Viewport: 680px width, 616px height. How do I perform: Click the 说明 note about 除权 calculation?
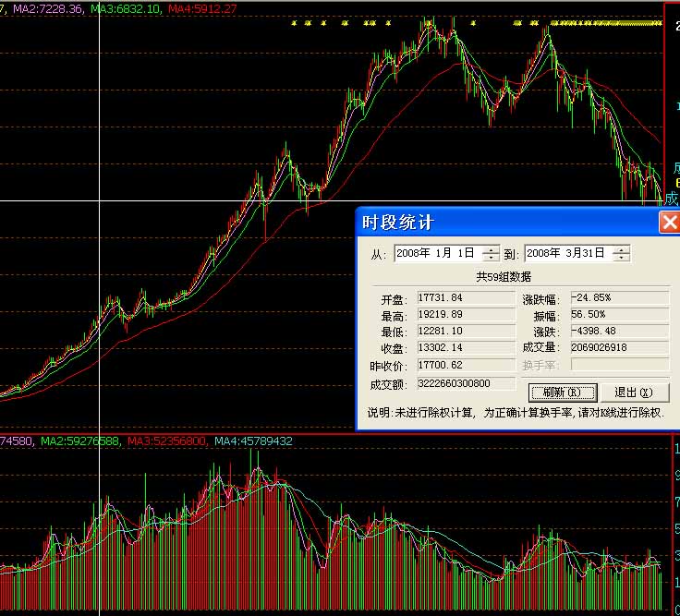(x=516, y=413)
